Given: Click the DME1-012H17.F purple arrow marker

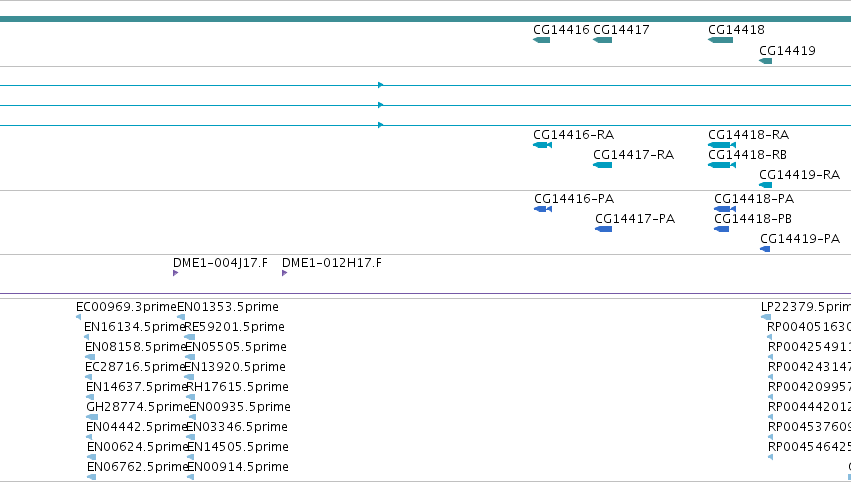Looking at the screenshot, I should tap(284, 273).
